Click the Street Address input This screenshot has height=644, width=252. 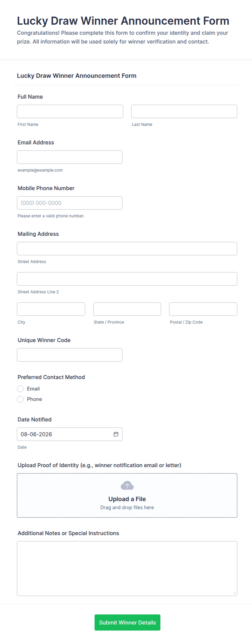(x=127, y=249)
